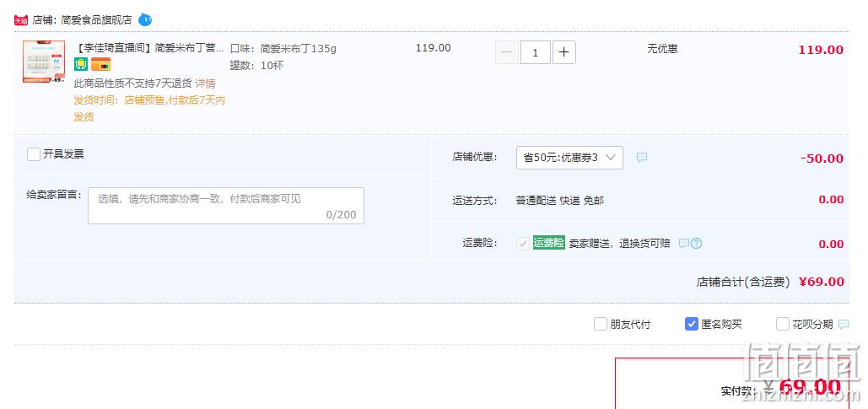
Task: Click the info bubble icon next to 花呗分期
Action: 843,325
